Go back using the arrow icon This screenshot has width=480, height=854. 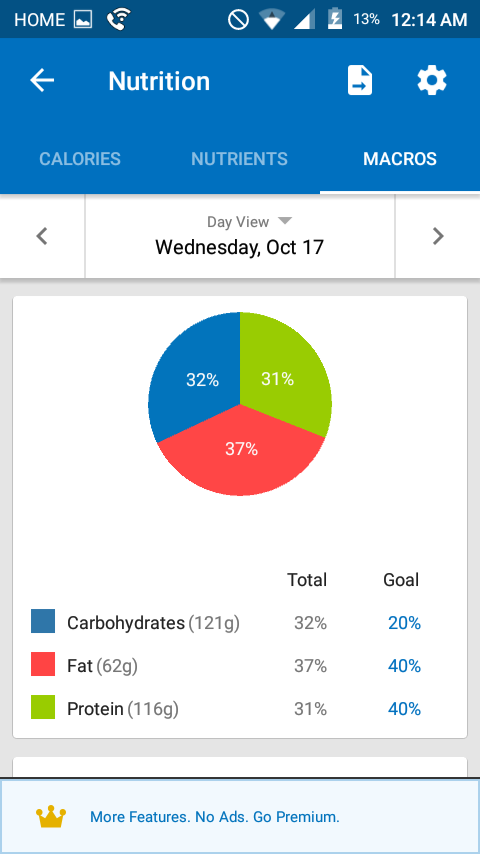coord(42,81)
